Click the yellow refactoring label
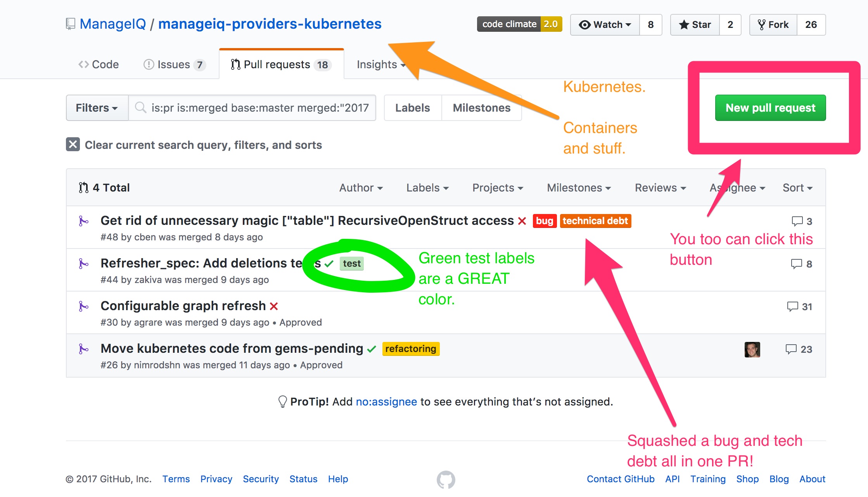Image resolution: width=868 pixels, height=497 pixels. (411, 349)
